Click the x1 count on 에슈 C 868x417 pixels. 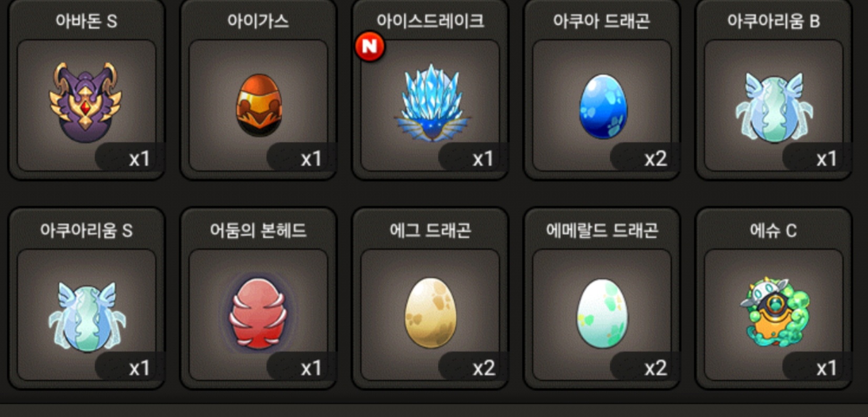[826, 368]
